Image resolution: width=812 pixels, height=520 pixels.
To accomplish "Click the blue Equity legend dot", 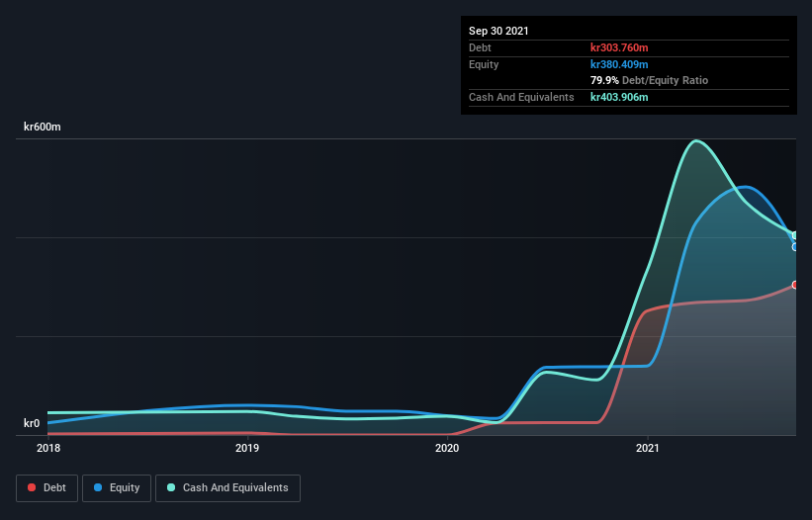I will click(98, 487).
